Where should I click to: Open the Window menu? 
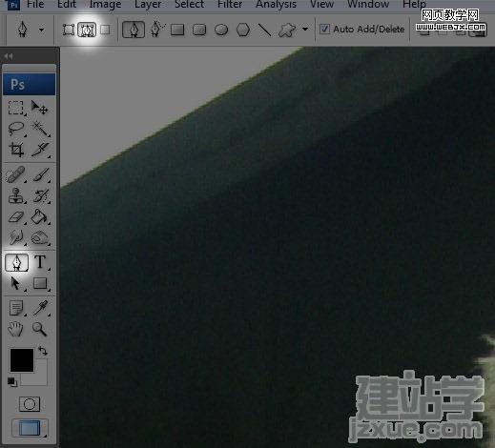[x=368, y=5]
